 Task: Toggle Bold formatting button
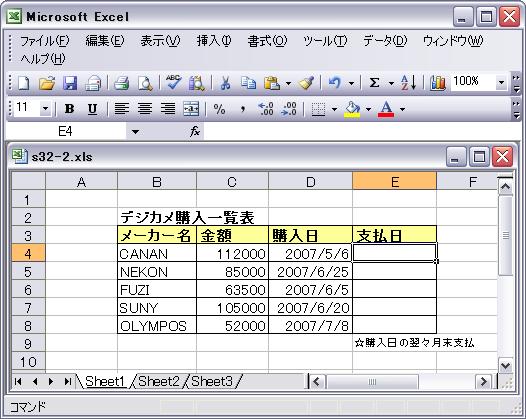tap(69, 109)
